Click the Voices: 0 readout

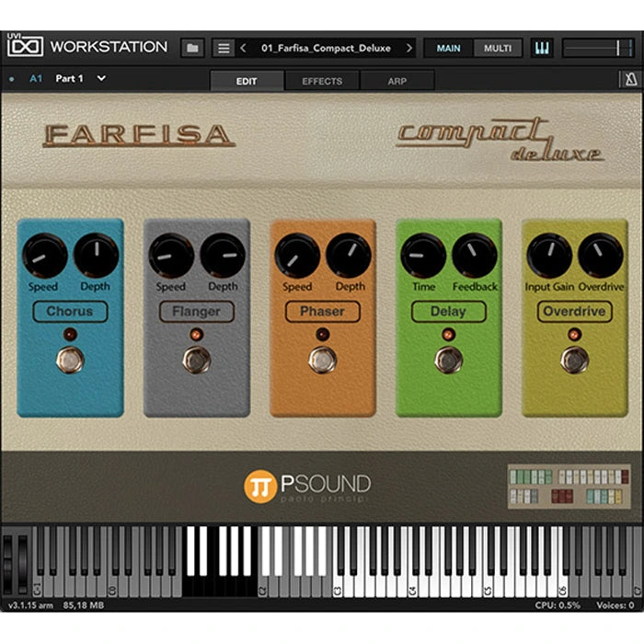615,605
